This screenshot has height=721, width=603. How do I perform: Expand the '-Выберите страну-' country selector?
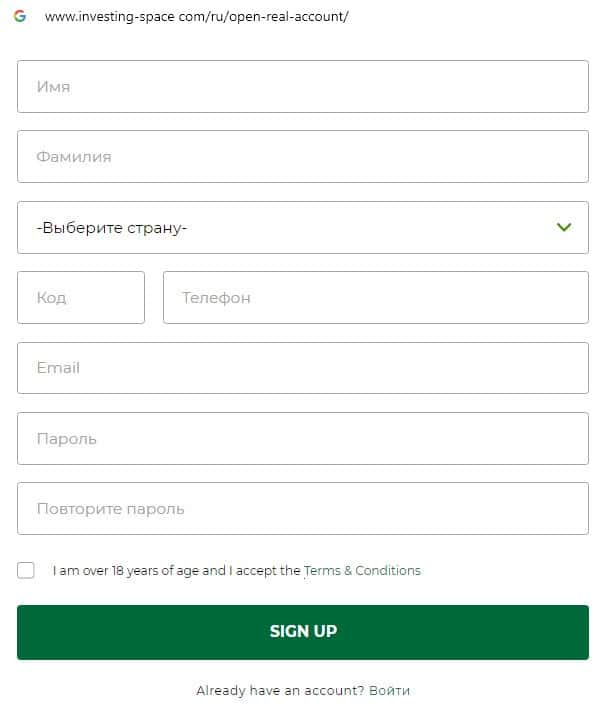302,227
